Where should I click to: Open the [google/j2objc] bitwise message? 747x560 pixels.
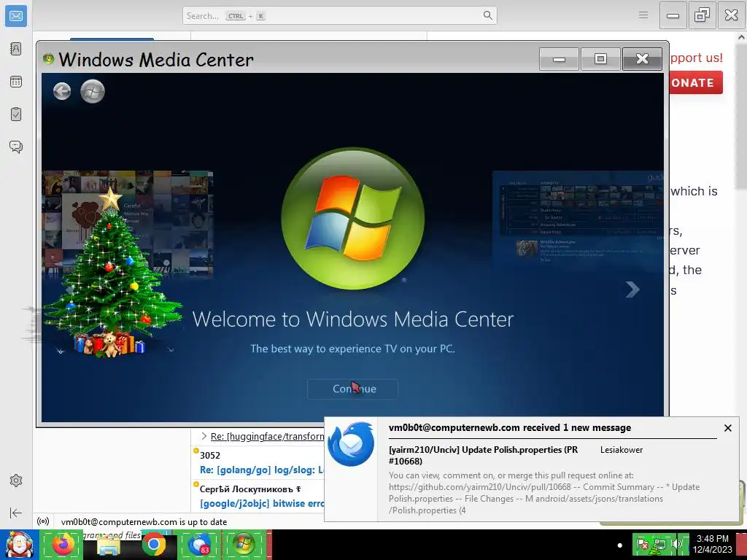click(262, 503)
